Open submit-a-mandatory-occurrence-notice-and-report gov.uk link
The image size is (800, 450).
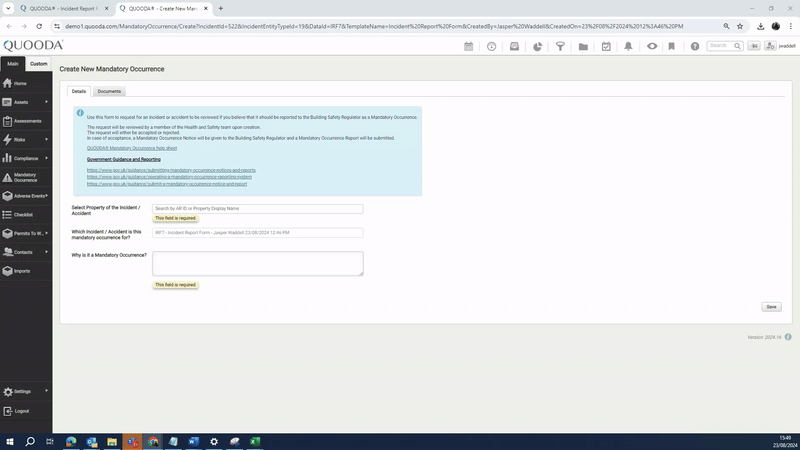pyautogui.click(x=167, y=184)
